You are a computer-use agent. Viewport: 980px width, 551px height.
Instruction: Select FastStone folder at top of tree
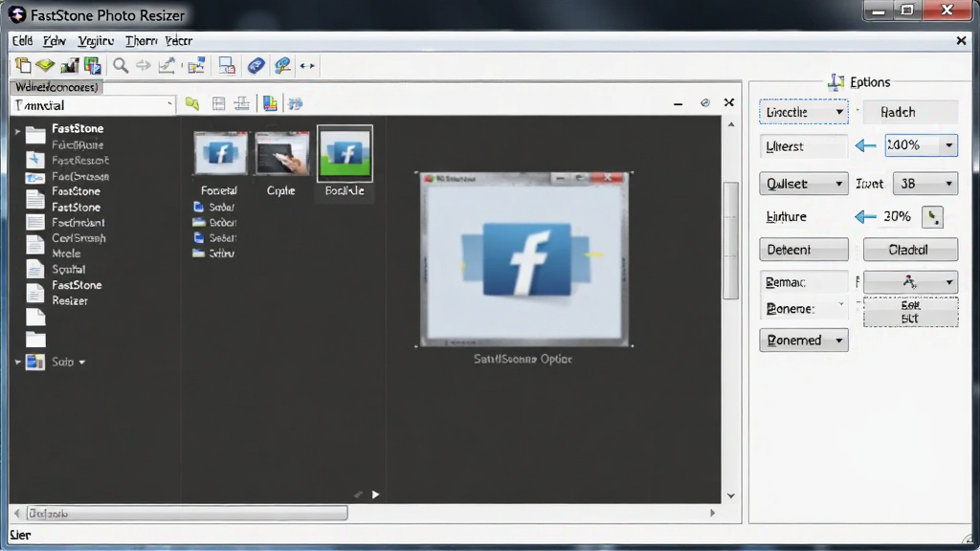78,129
